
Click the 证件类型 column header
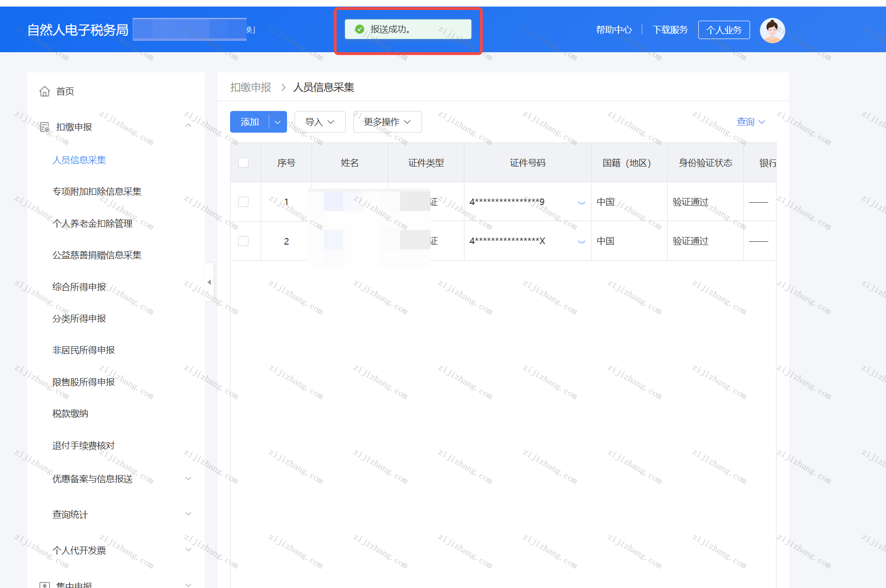426,163
